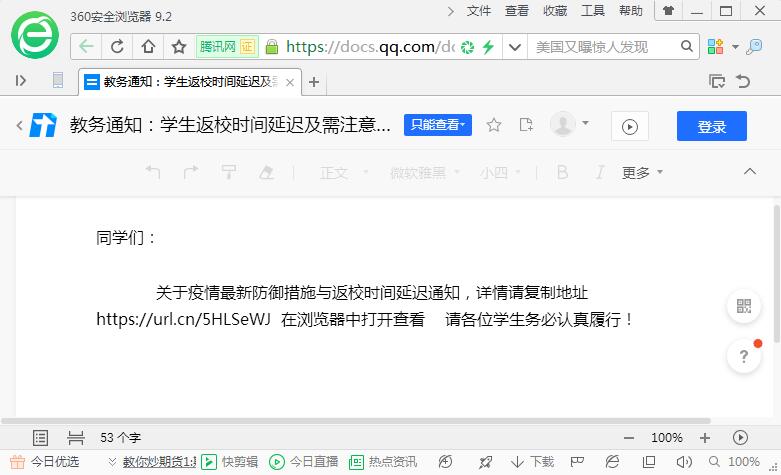The height and width of the screenshot is (475, 781).
Task: Click the search magnifier icon
Action: tap(686, 46)
